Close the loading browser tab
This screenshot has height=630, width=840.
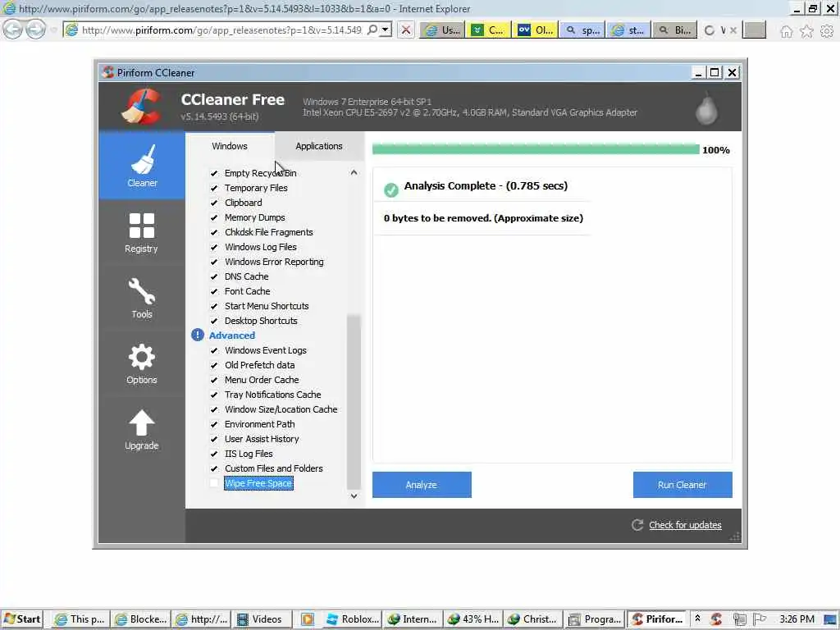pos(733,30)
